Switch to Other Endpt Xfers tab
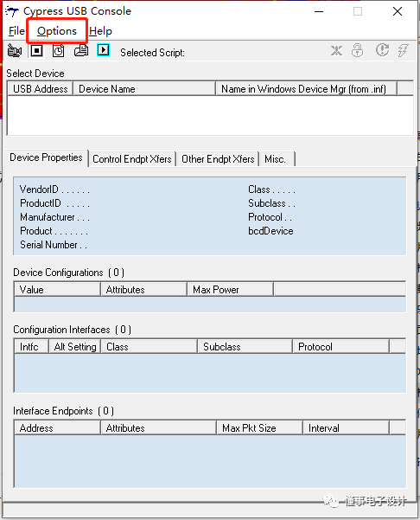The height and width of the screenshot is (520, 420). (218, 159)
